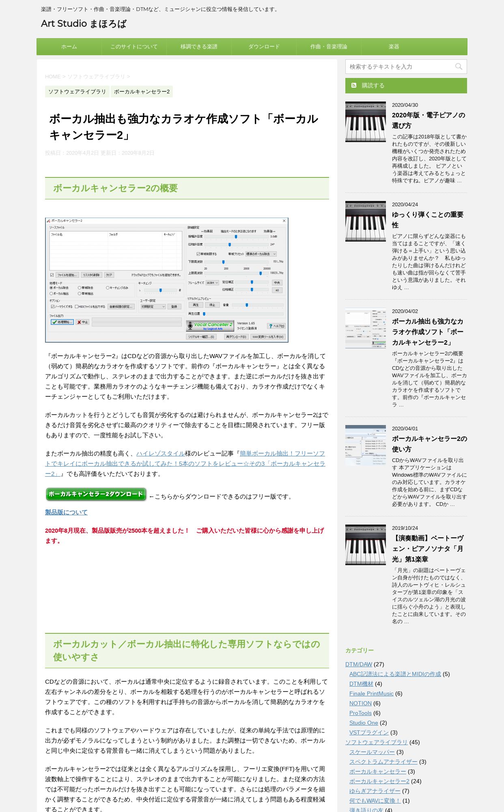Open the 簡単ボーカル抽出 review article link
The height and width of the screenshot is (812, 504).
click(x=185, y=464)
